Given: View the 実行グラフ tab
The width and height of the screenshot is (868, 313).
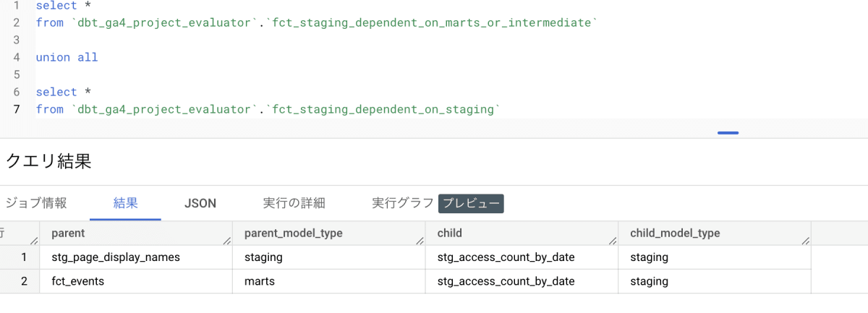Looking at the screenshot, I should [x=402, y=203].
